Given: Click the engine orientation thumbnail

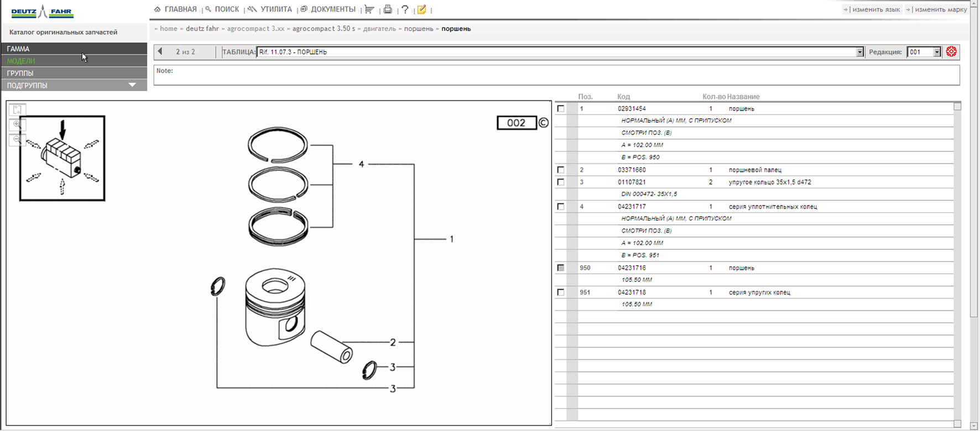Looking at the screenshot, I should click(x=62, y=159).
